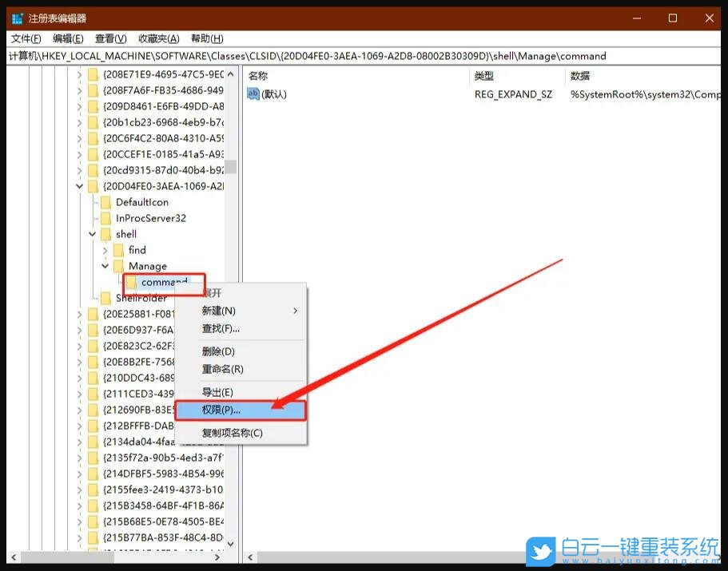Collapse the {20D04FE0-3AEA-1069-A2D8...} key
The height and width of the screenshot is (571, 728).
(x=79, y=185)
